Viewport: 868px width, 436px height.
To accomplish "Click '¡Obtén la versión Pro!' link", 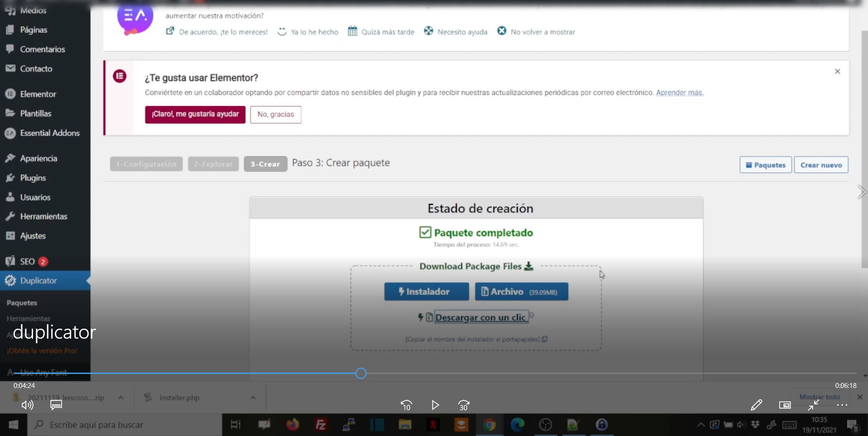I will tap(42, 350).
